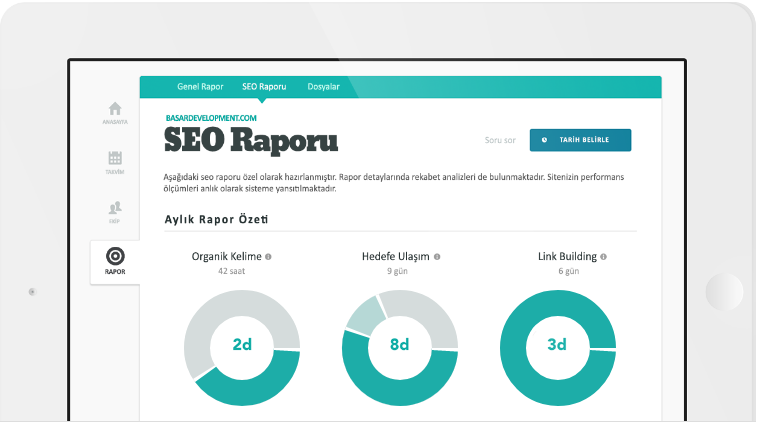The image size is (758, 423).
Task: Open the Takvim calendar icon
Action: (114, 158)
